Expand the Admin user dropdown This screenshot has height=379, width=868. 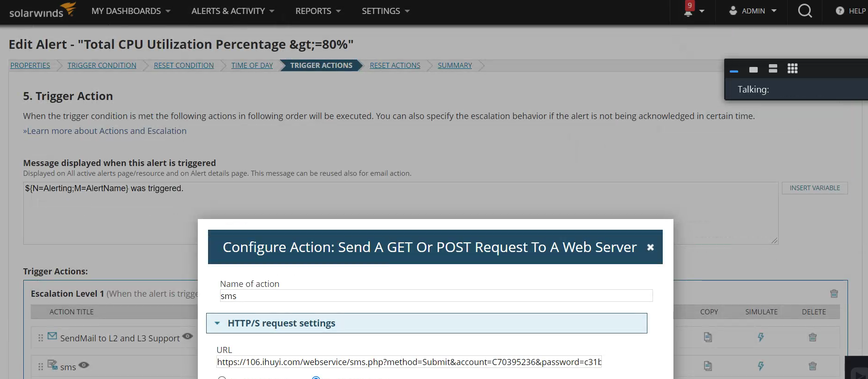pyautogui.click(x=753, y=11)
